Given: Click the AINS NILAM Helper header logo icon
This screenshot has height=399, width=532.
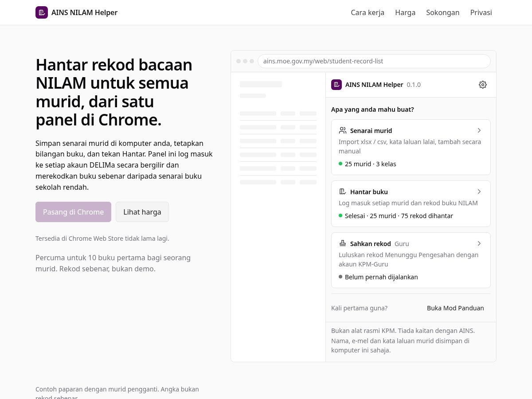Looking at the screenshot, I should point(42,12).
